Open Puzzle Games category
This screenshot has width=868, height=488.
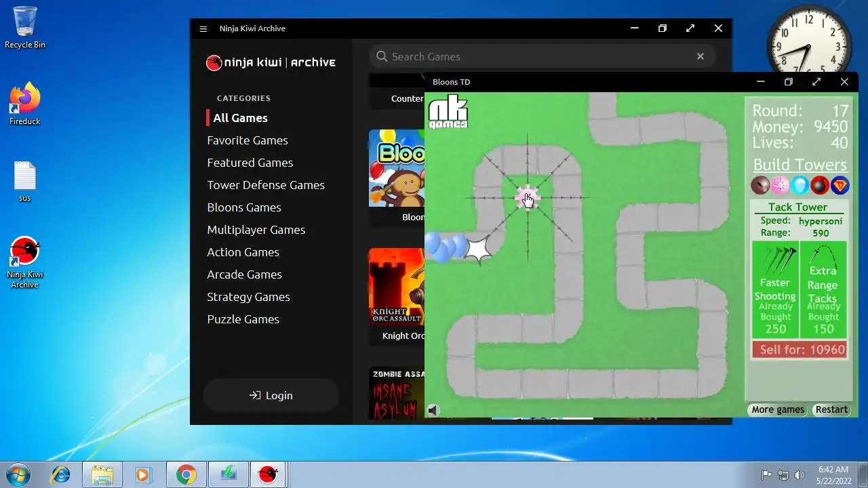pyautogui.click(x=243, y=319)
